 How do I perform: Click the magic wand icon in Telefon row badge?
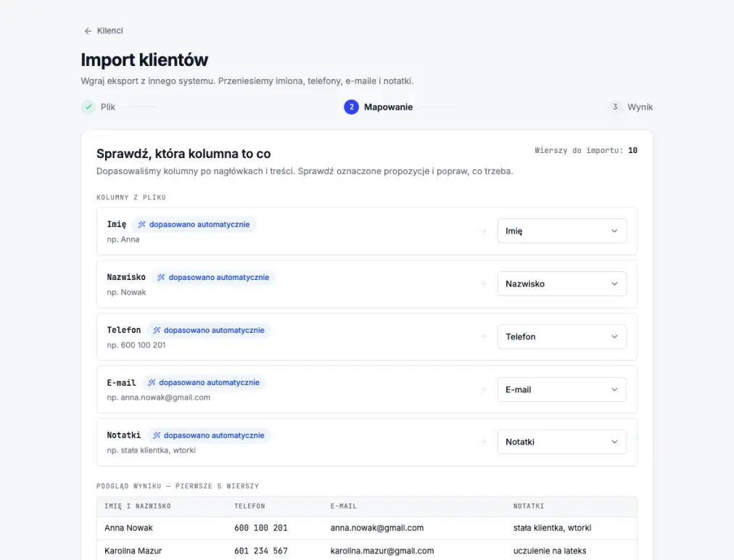click(x=156, y=331)
